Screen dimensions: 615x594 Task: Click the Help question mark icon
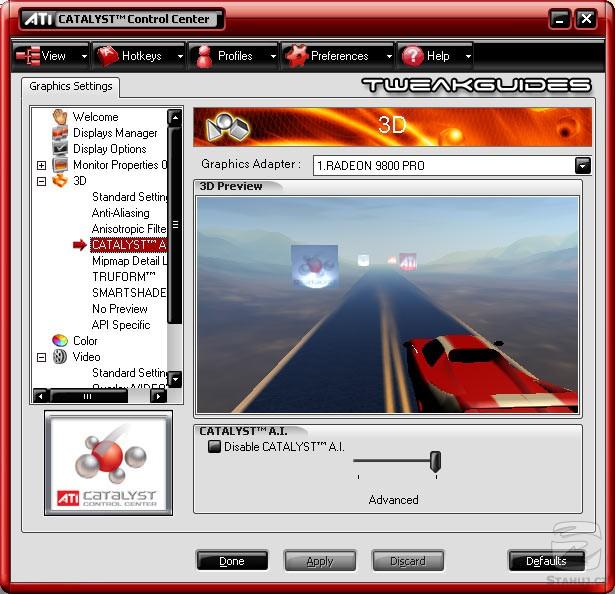[412, 56]
